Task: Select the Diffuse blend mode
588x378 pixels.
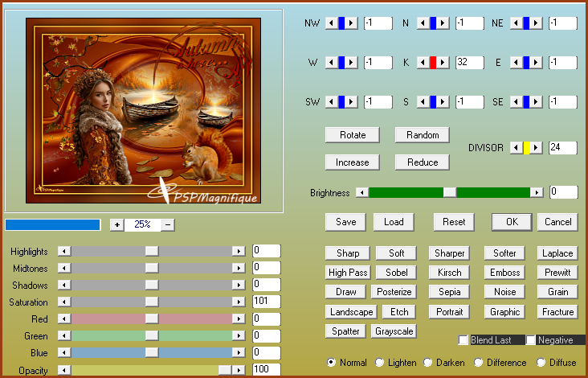Action: click(541, 362)
